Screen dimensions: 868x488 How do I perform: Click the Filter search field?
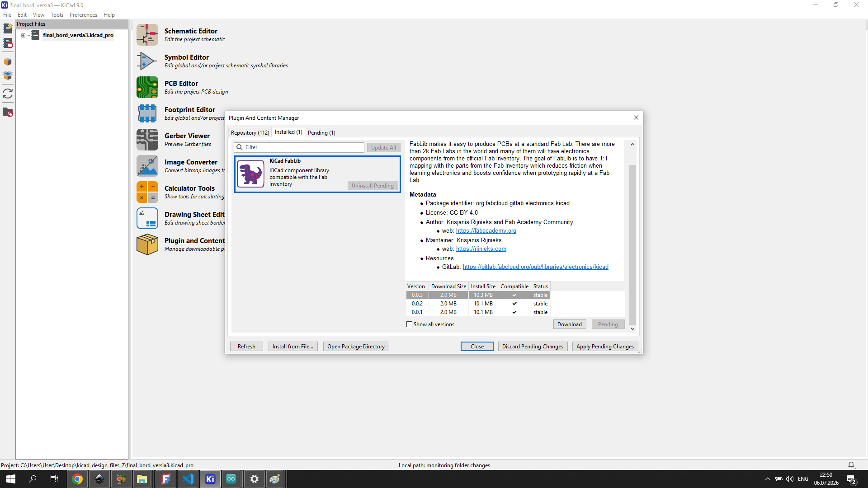coord(299,147)
